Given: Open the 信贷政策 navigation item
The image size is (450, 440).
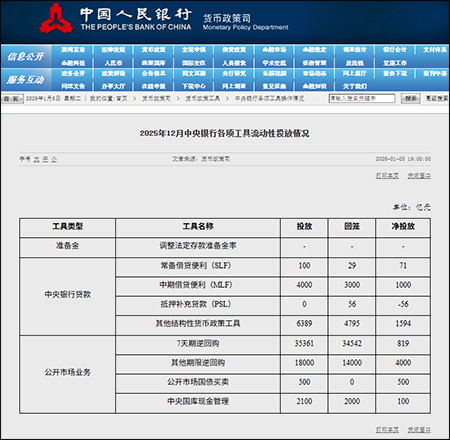Looking at the screenshot, I should 234,50.
